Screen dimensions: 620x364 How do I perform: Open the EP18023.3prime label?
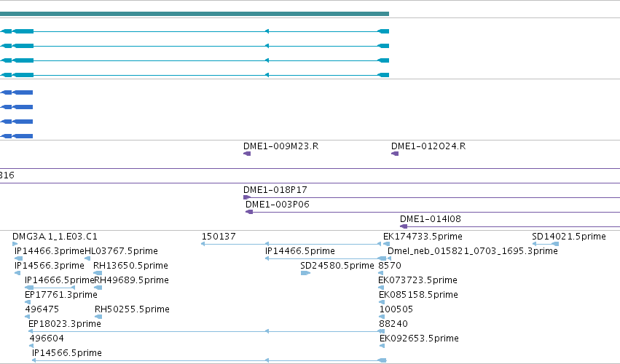64,324
